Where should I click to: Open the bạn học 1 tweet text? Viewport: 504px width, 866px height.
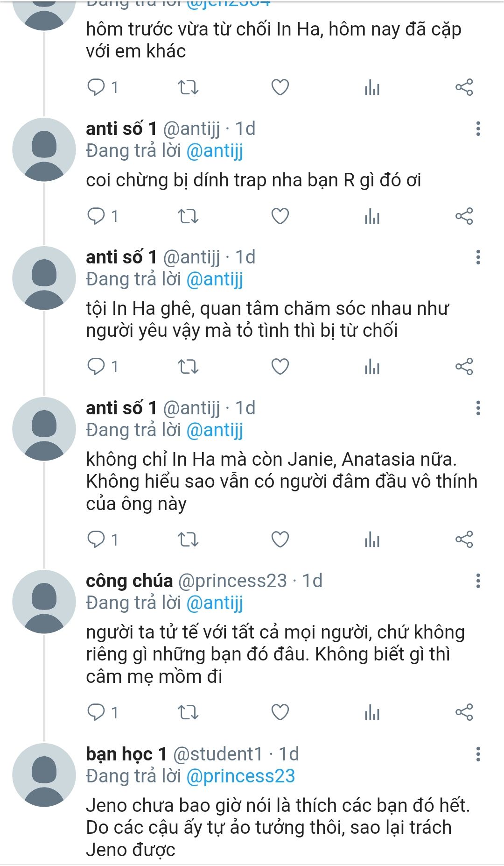pos(278,828)
